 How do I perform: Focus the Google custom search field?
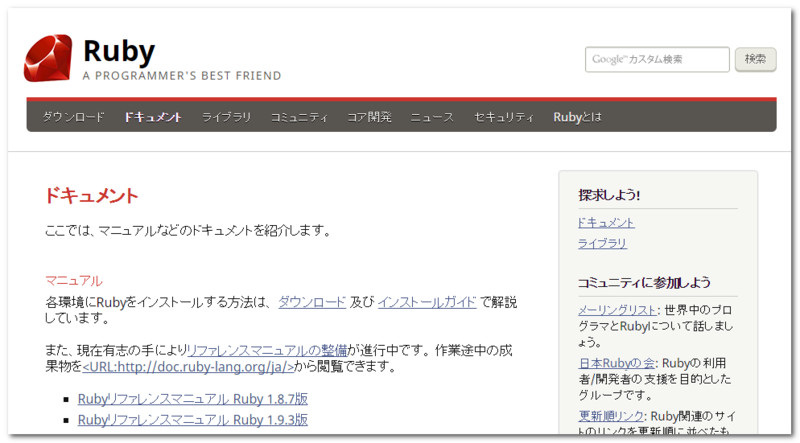(657, 59)
